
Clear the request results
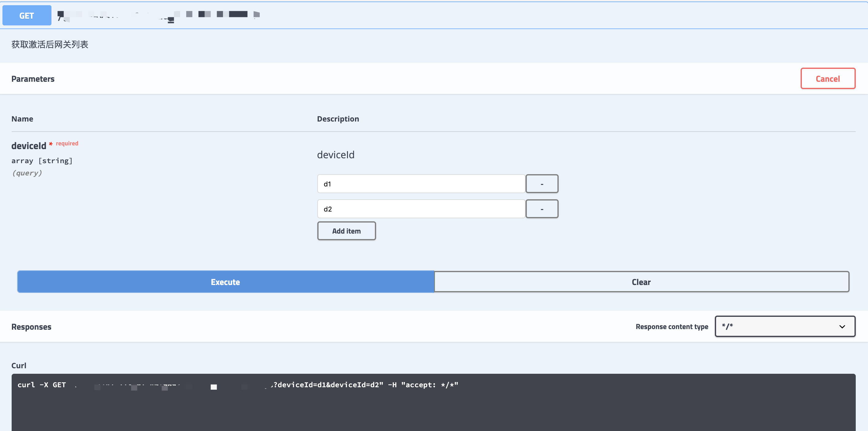641,282
